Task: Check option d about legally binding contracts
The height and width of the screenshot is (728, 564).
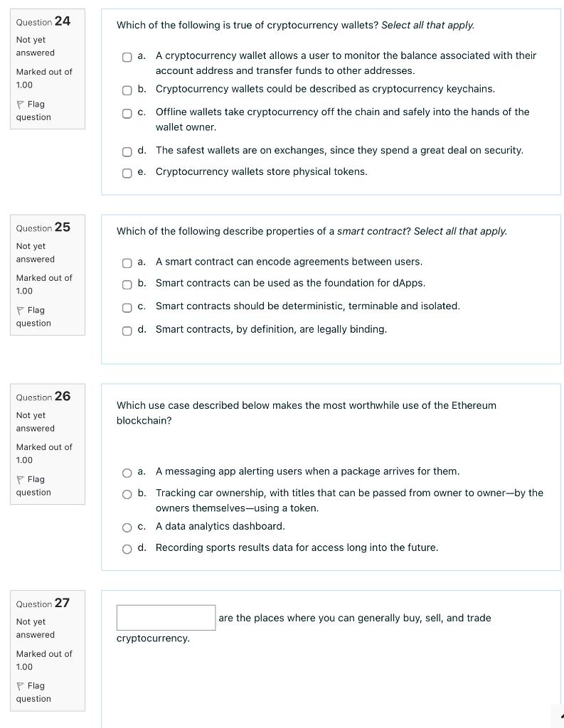Action: (x=127, y=330)
